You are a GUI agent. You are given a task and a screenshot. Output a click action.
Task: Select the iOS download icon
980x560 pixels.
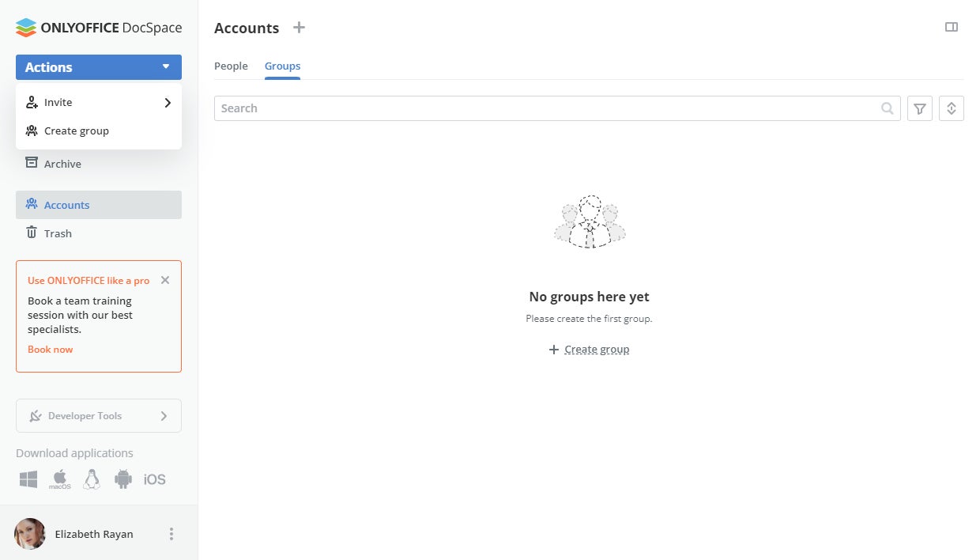pos(155,479)
